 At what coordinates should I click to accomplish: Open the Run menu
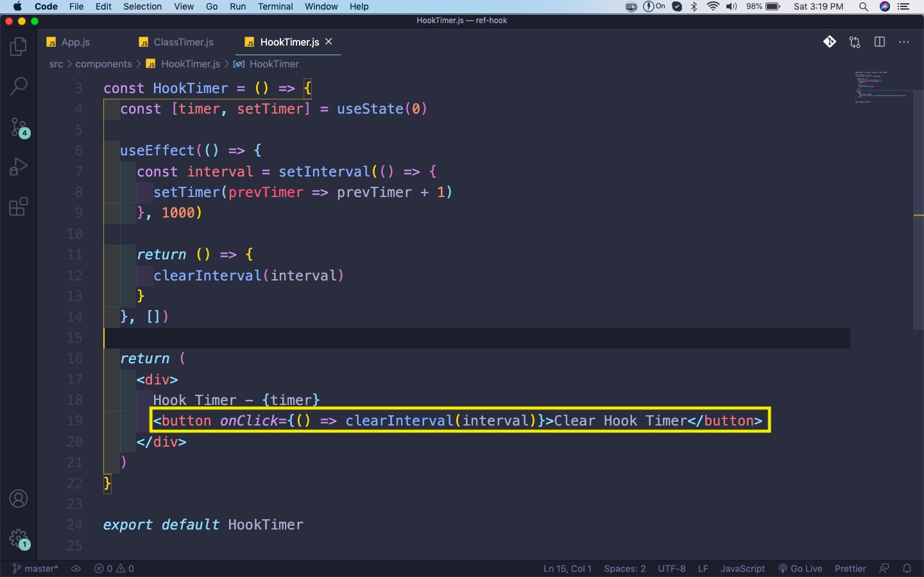pos(237,6)
